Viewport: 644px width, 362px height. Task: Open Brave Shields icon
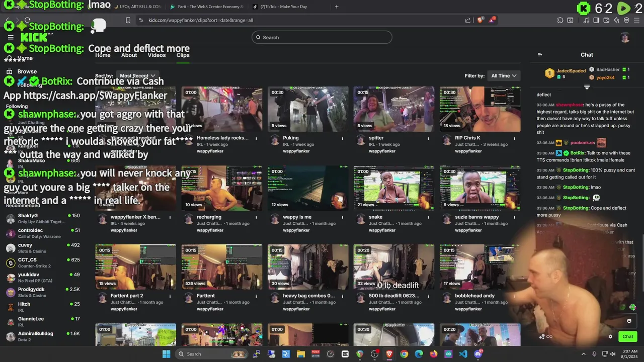[x=480, y=20]
